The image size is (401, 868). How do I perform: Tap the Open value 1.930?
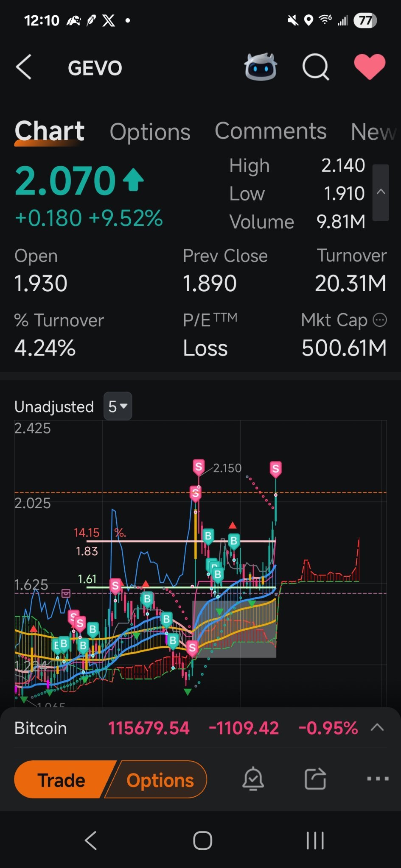click(41, 284)
